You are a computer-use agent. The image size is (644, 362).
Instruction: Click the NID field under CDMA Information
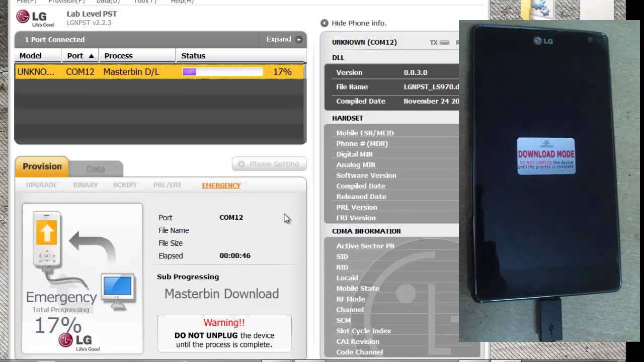point(342,267)
